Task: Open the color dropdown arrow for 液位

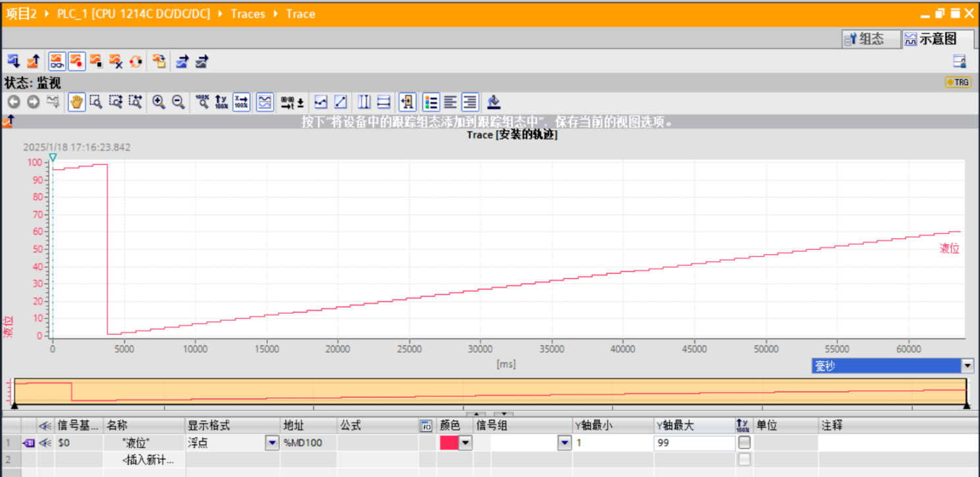Action: coord(465,443)
